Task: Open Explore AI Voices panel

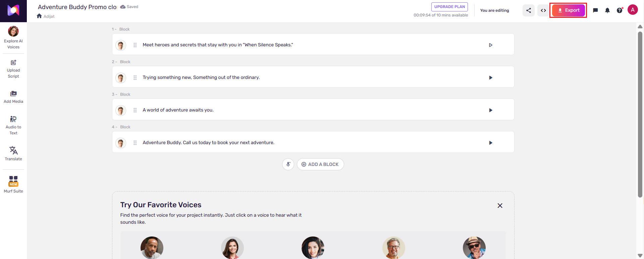Action: pyautogui.click(x=13, y=38)
